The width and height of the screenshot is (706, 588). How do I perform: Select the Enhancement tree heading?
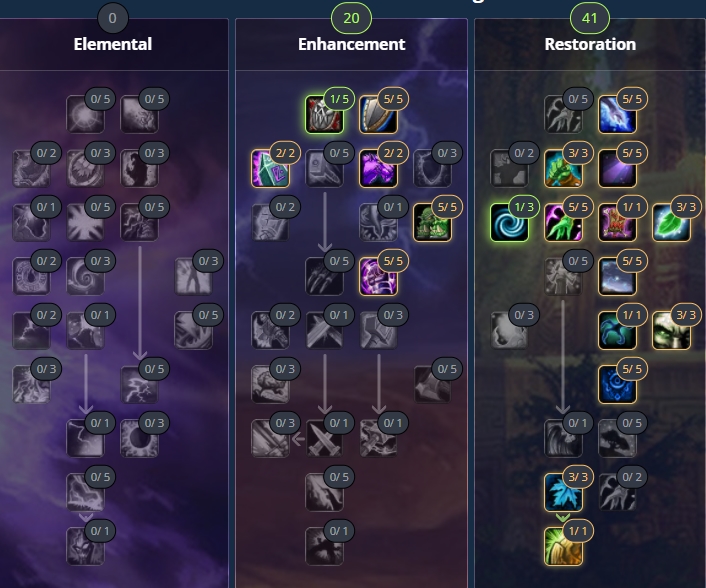tap(351, 44)
